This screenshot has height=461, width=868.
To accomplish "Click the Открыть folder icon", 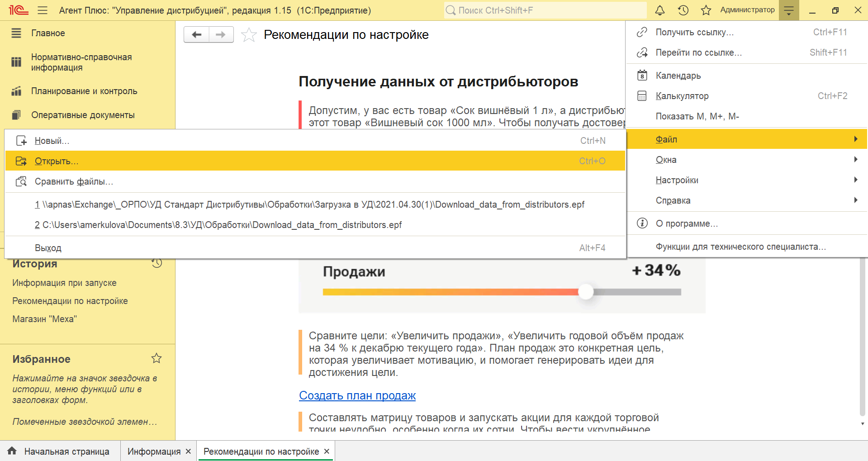I will tap(21, 161).
